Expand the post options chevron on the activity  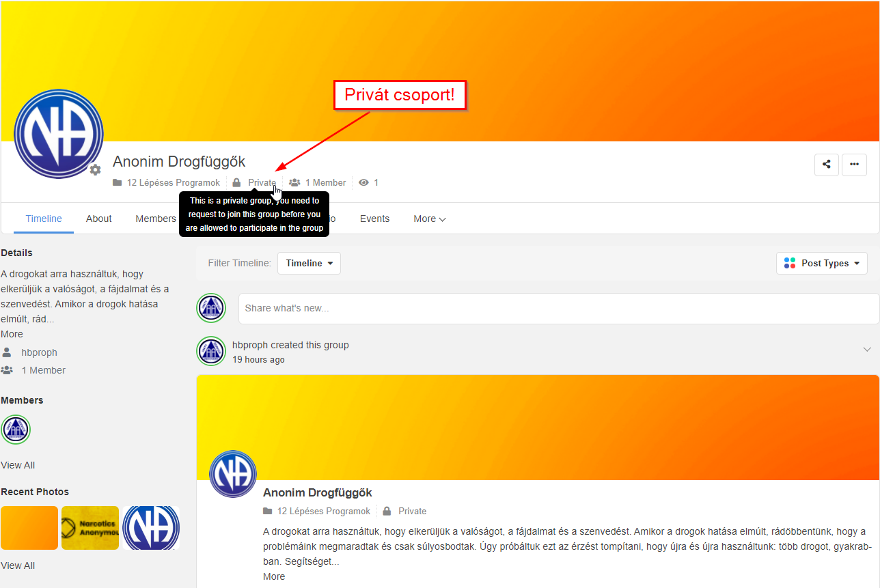click(x=867, y=349)
